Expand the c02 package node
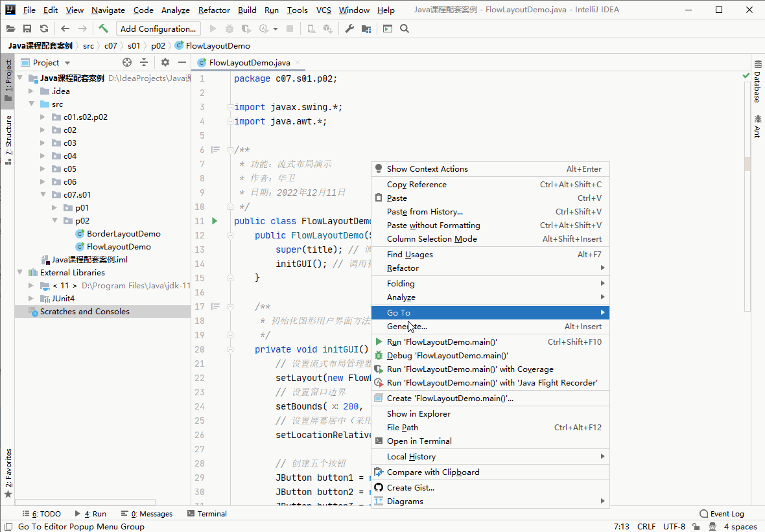The image size is (765, 532). click(43, 130)
